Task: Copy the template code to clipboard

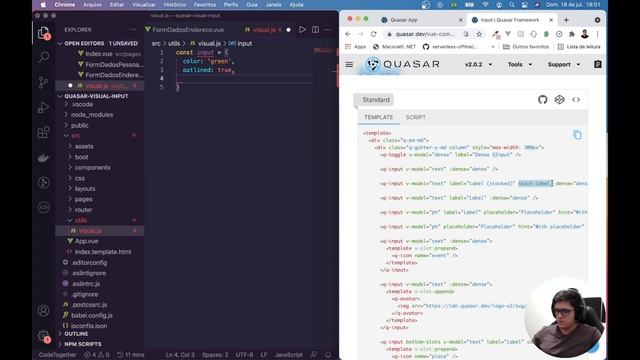Action: (577, 135)
